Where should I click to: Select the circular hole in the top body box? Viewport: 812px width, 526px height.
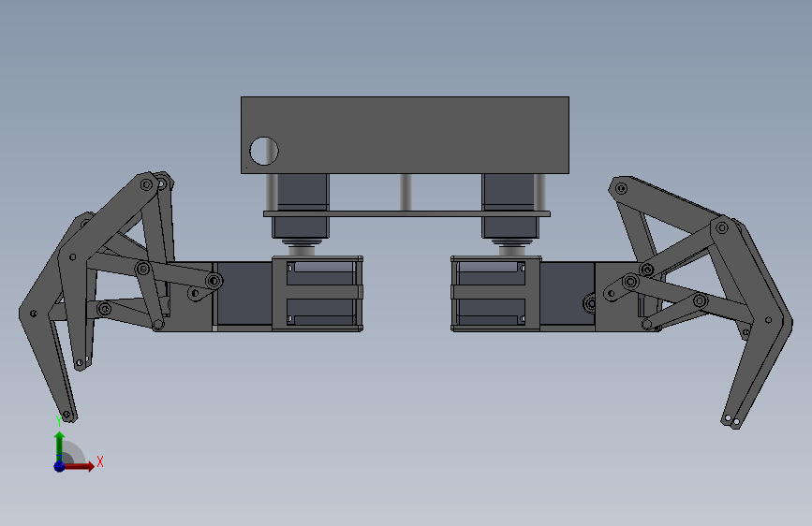point(264,151)
